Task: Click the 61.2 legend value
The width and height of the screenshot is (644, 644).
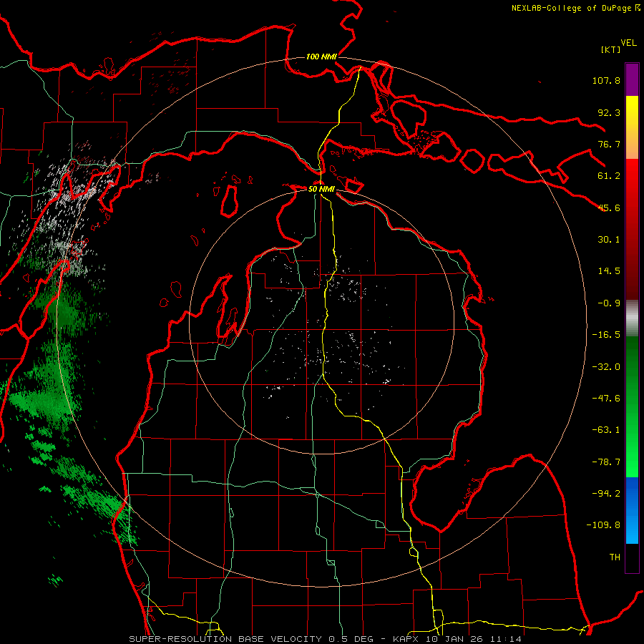Action: (609, 176)
